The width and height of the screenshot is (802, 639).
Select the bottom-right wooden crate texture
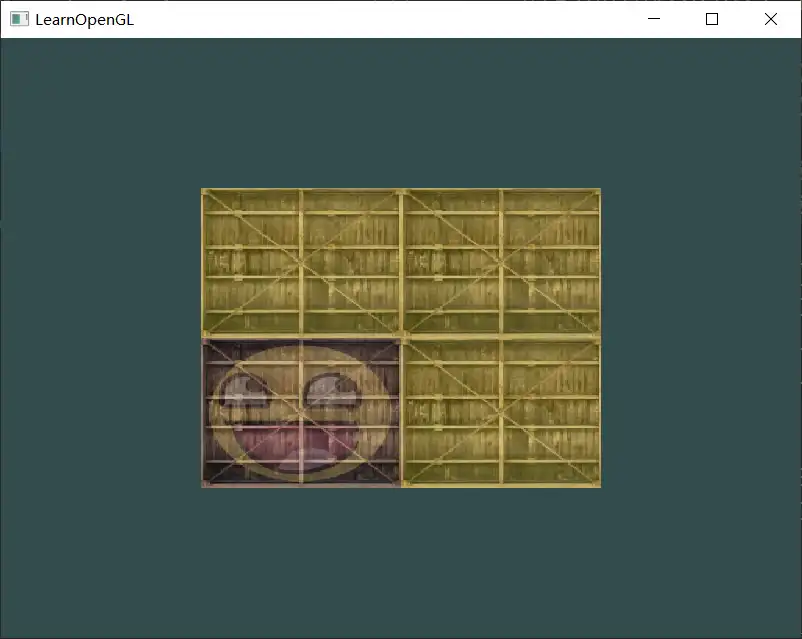coord(501,412)
